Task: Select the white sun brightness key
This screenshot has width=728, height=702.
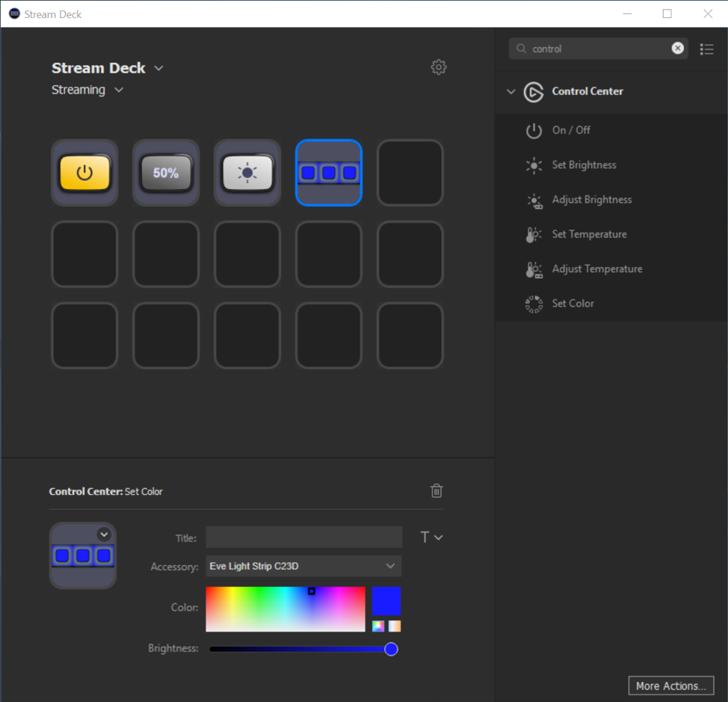Action: (x=247, y=173)
